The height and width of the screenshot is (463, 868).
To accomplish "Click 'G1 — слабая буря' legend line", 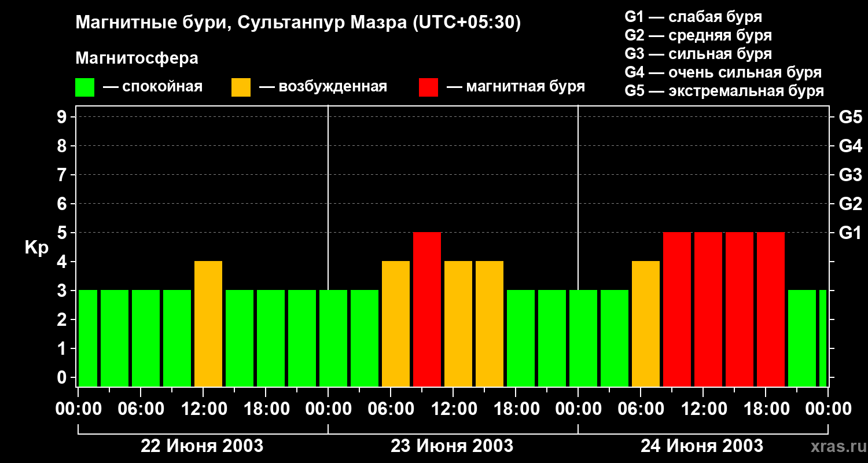I will click(x=693, y=16).
